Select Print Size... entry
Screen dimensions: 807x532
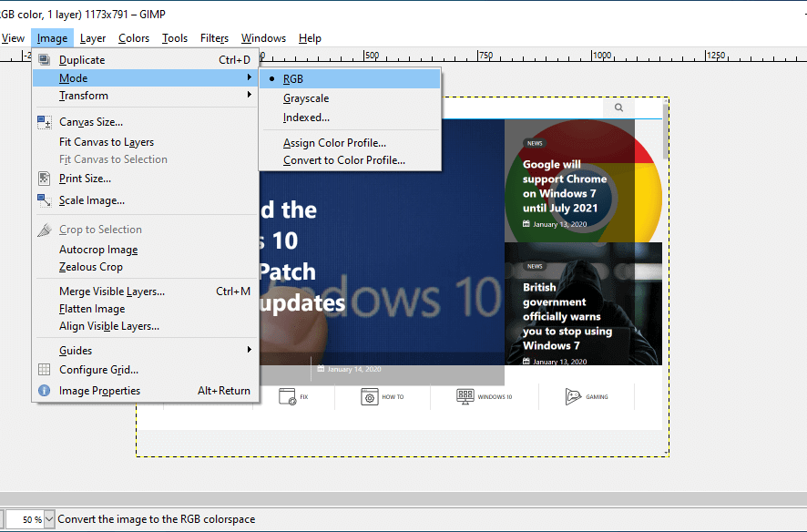pos(145,179)
